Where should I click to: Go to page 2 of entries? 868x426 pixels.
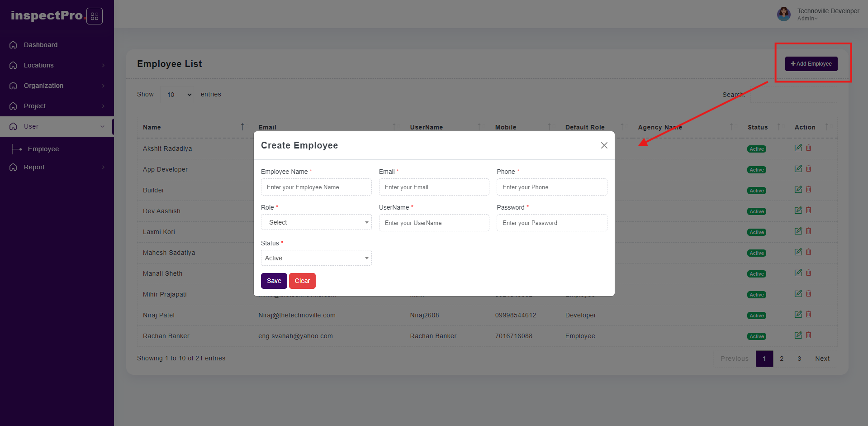[x=782, y=359]
